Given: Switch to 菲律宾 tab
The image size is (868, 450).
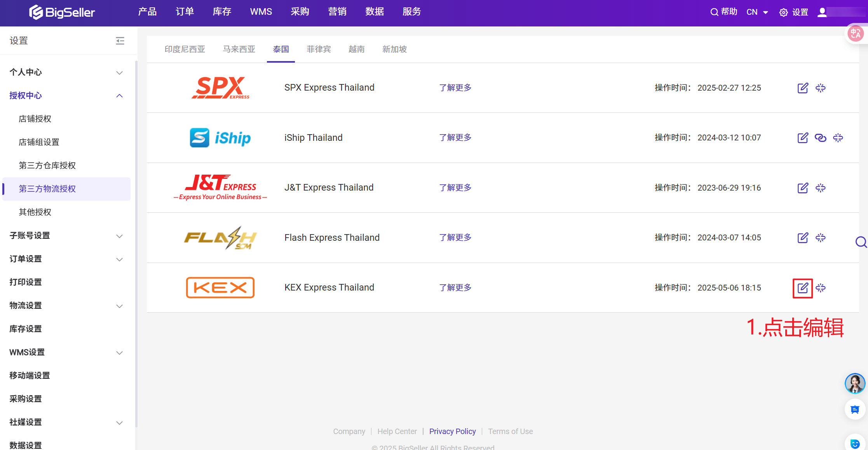Looking at the screenshot, I should pos(319,49).
